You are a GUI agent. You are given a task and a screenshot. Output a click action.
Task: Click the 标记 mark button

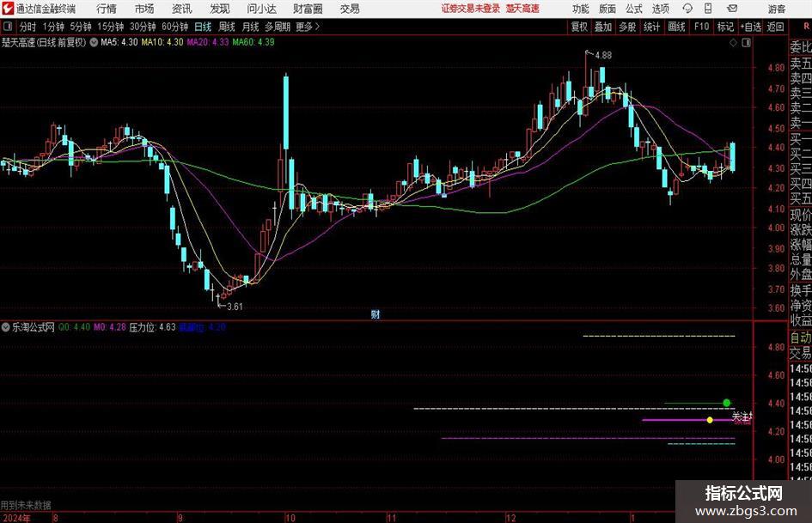click(725, 27)
